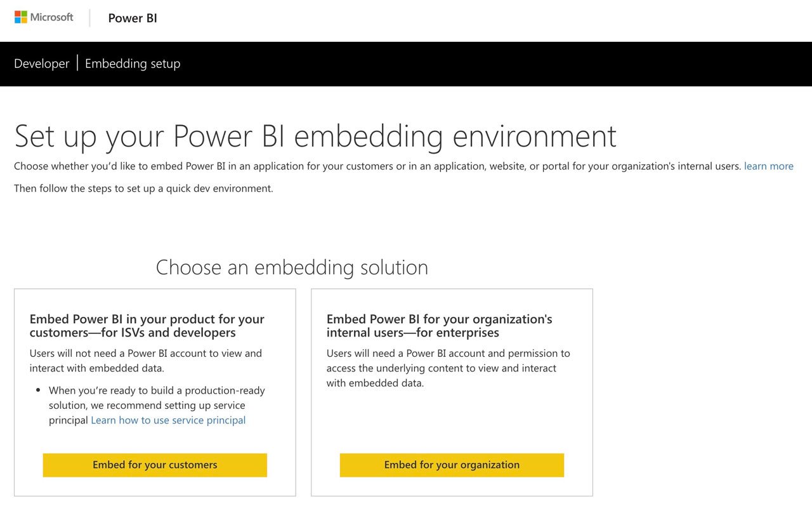This screenshot has height=513, width=812.
Task: Click the 'Embed for your customers' button
Action: [x=155, y=465]
